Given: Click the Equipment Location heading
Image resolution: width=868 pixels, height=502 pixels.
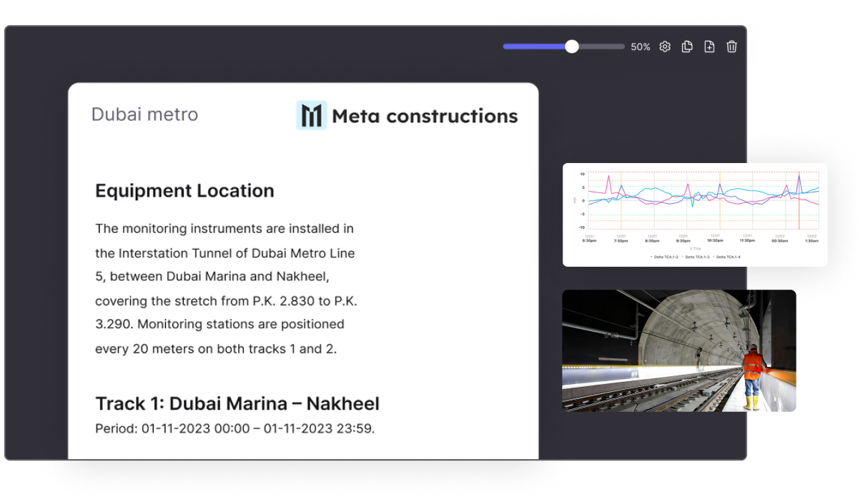Looking at the screenshot, I should tap(184, 191).
